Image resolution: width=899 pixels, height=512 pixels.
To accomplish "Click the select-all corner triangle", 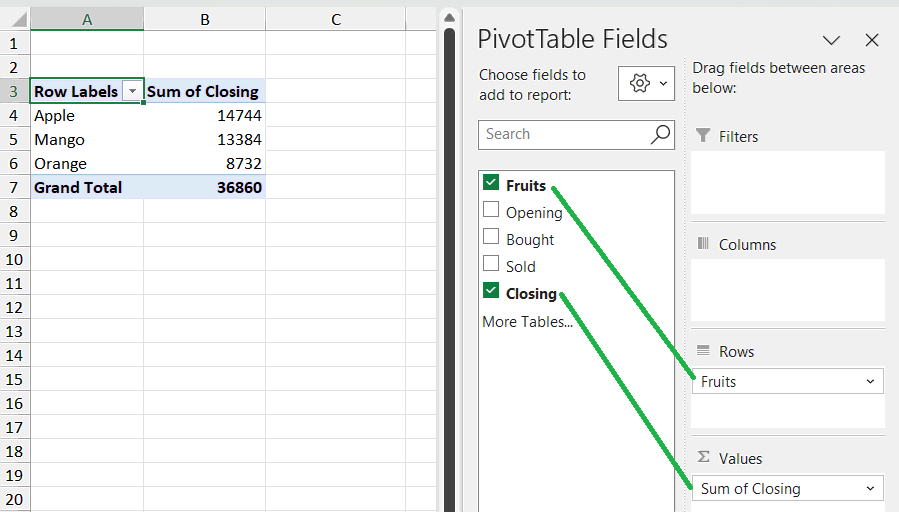I will click(x=18, y=19).
